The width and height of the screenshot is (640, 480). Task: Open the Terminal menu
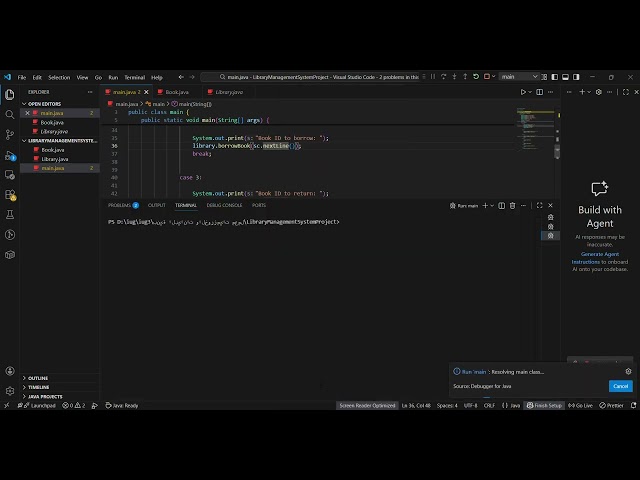point(134,77)
